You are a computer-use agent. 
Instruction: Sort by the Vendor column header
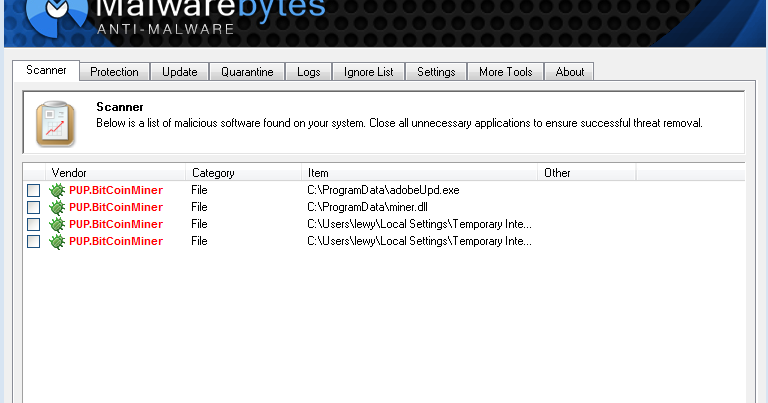[115, 173]
